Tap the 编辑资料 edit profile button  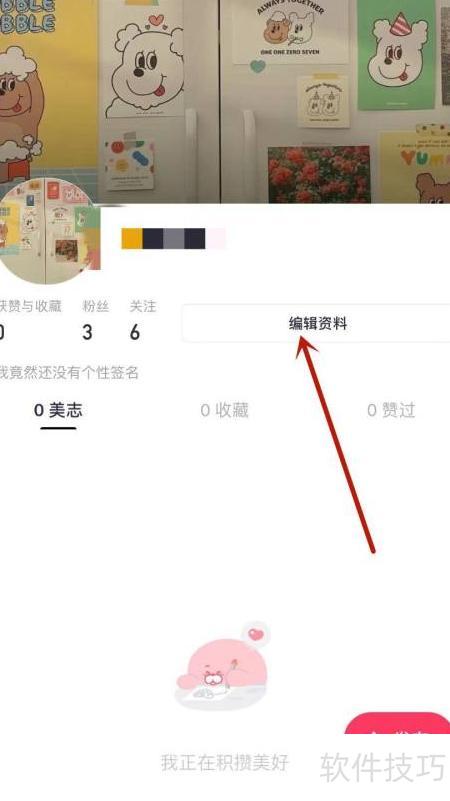[317, 323]
